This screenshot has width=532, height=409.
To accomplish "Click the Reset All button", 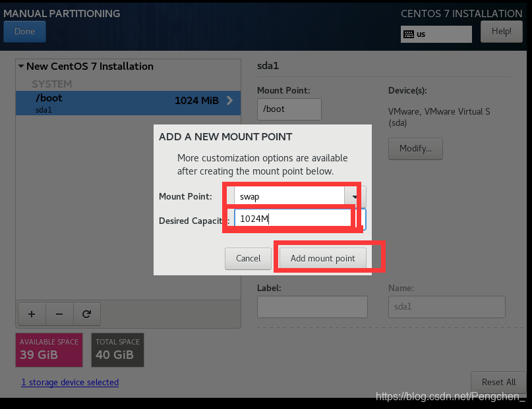I will click(498, 382).
